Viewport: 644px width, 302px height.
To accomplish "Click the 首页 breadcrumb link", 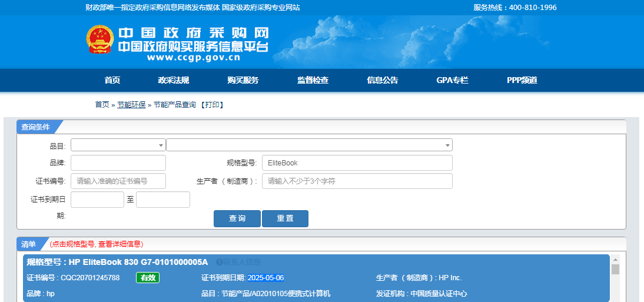I will click(x=102, y=105).
